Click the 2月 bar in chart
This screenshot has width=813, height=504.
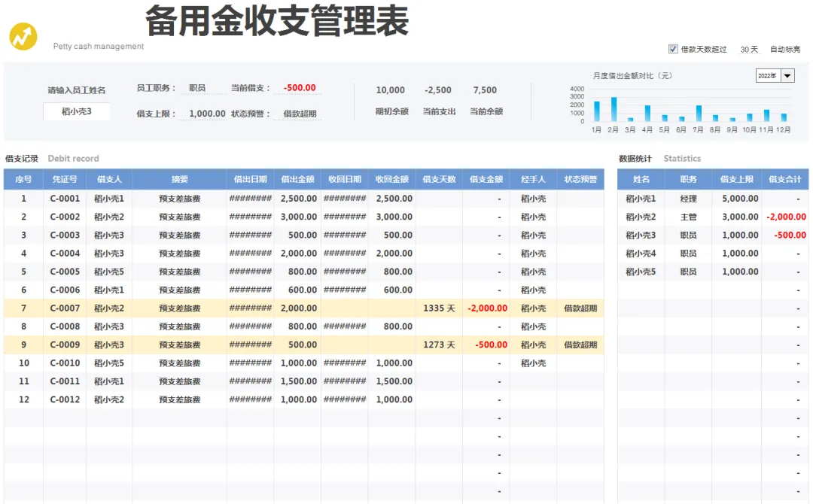(614, 109)
